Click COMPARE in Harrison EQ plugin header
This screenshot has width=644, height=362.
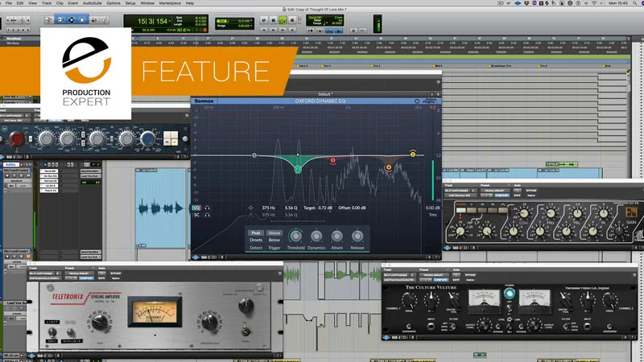tap(502, 195)
